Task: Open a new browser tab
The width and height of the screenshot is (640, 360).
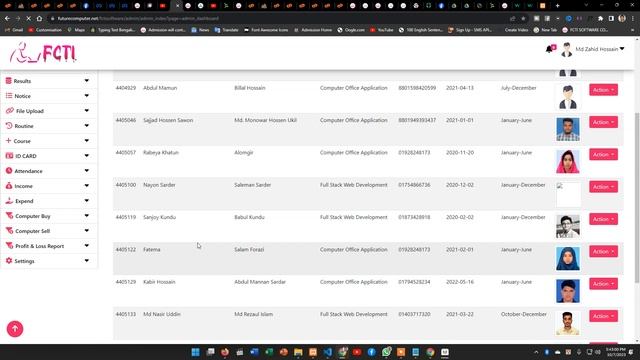Action: click(x=557, y=6)
